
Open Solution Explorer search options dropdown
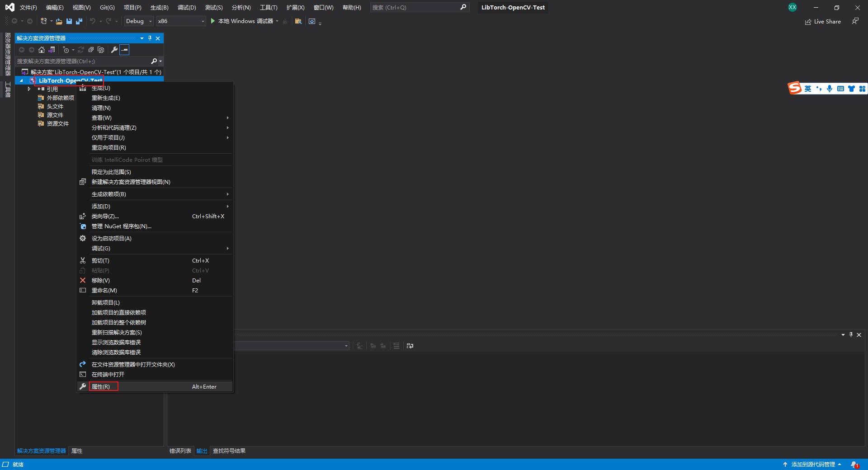coord(160,61)
